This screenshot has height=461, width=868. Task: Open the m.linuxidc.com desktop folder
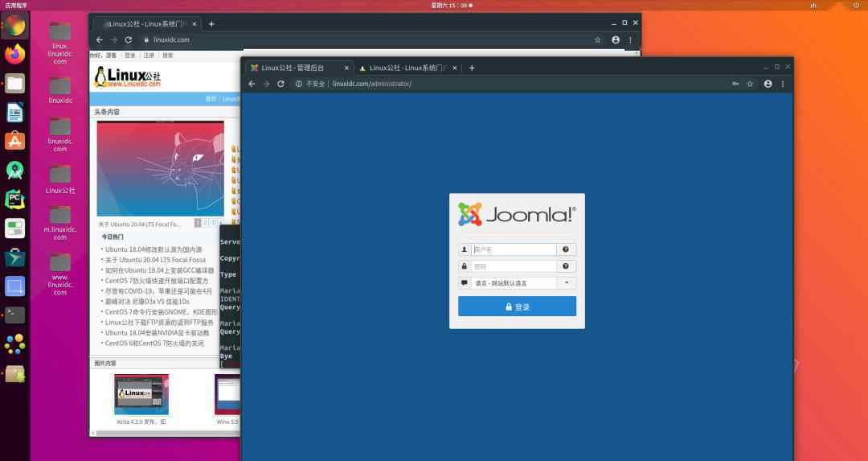click(x=60, y=223)
